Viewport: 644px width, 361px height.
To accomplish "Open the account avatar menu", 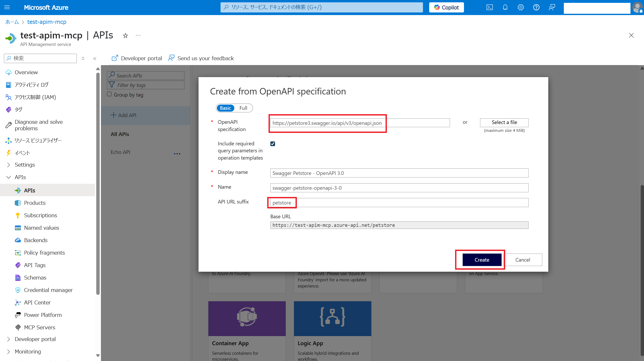I will [x=637, y=7].
